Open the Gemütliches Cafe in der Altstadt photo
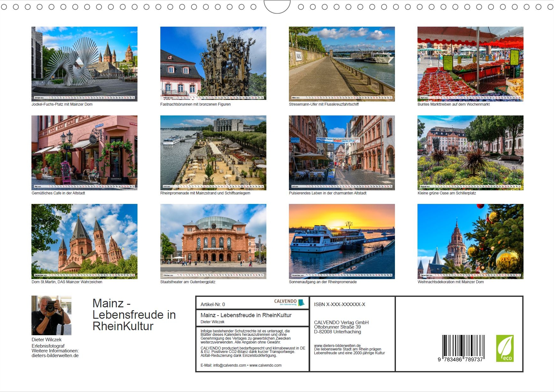 pos(84,153)
